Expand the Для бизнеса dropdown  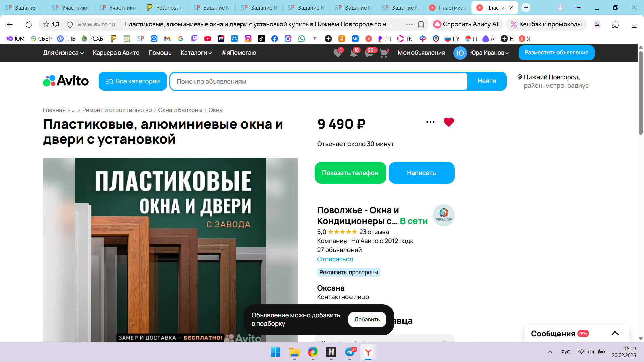[63, 53]
